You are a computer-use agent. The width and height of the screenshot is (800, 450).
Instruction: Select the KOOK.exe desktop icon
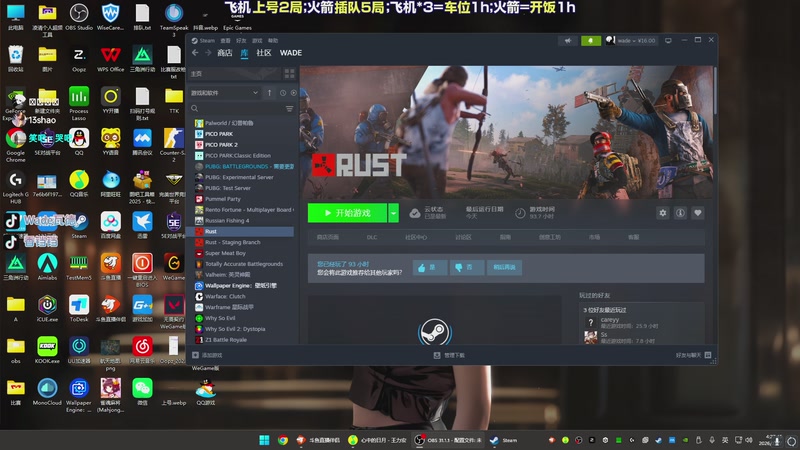click(x=47, y=350)
